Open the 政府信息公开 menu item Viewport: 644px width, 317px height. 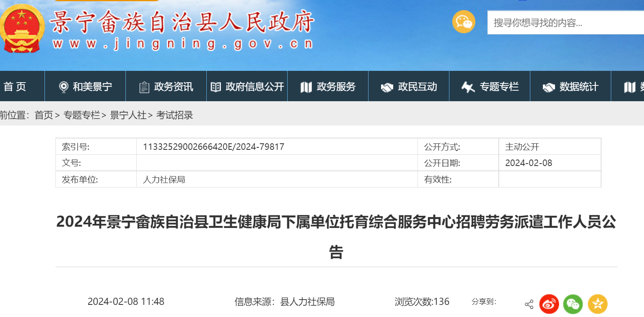coord(254,87)
